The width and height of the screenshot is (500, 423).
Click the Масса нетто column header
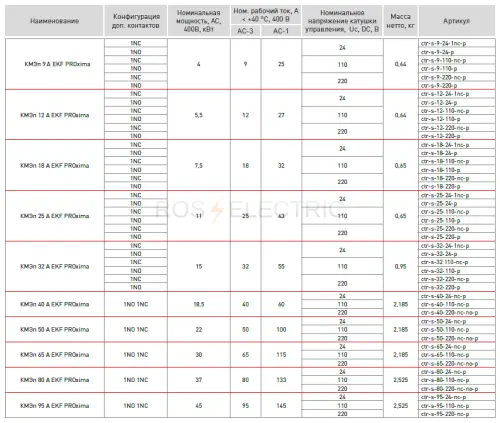pos(400,21)
